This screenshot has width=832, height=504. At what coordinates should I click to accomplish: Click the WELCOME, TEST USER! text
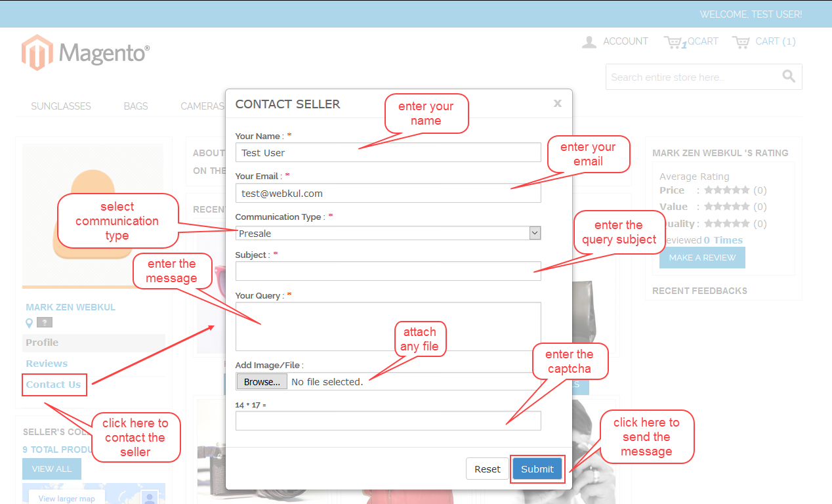751,14
